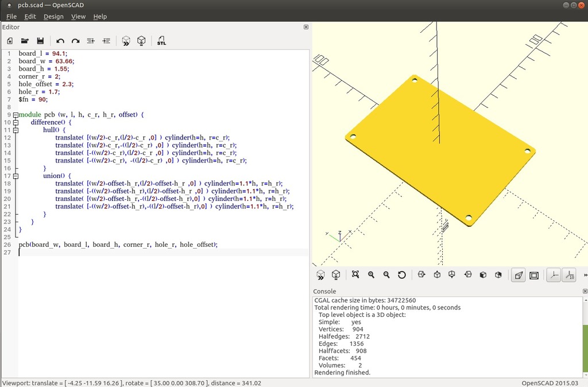
Task: Open the Help menu
Action: pyautogui.click(x=100, y=16)
